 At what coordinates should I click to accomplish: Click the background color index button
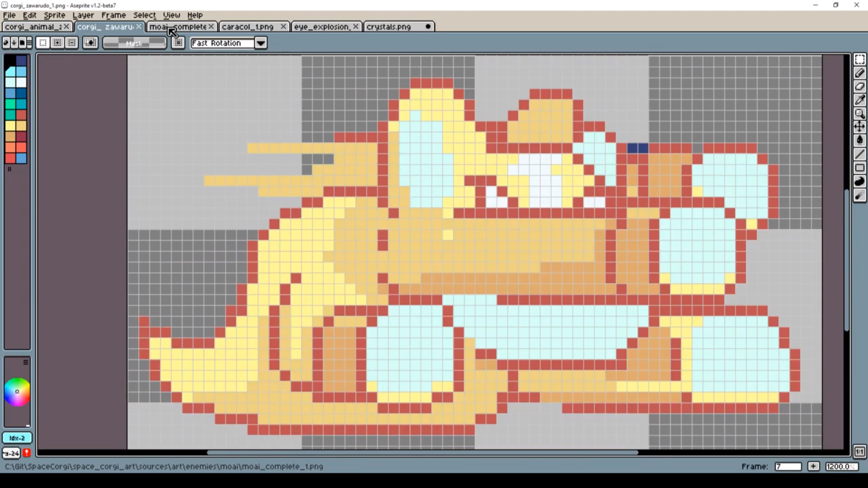click(11, 453)
